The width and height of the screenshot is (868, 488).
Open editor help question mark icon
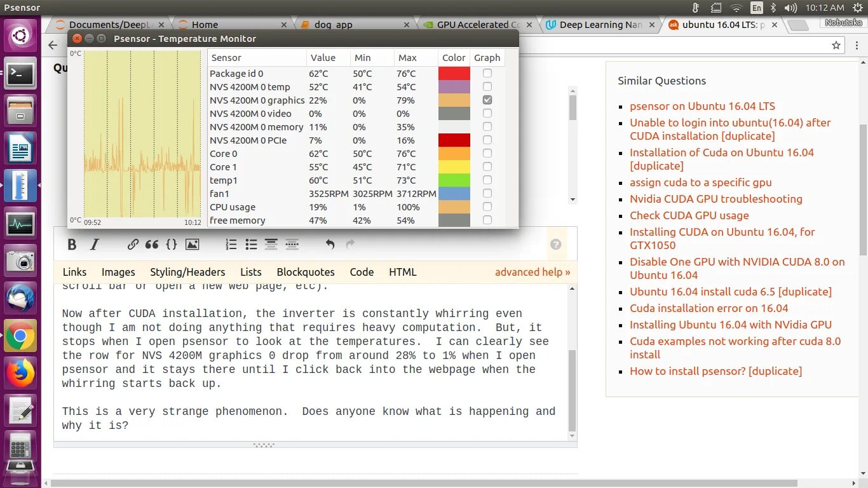pyautogui.click(x=555, y=245)
